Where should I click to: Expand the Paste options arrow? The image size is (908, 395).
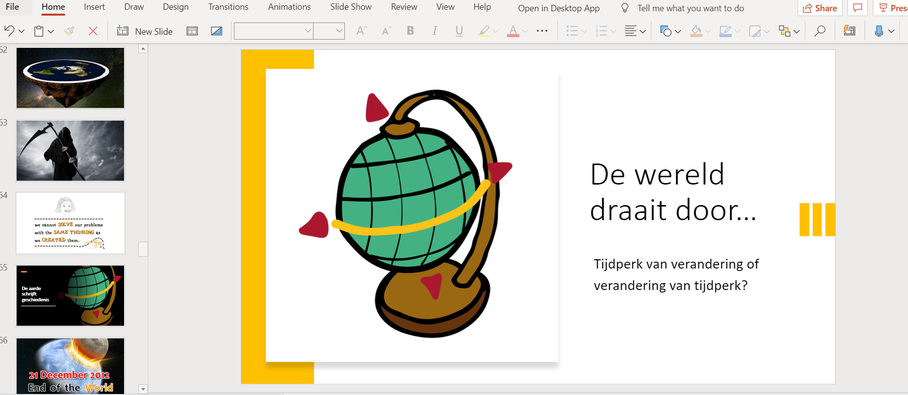[51, 32]
